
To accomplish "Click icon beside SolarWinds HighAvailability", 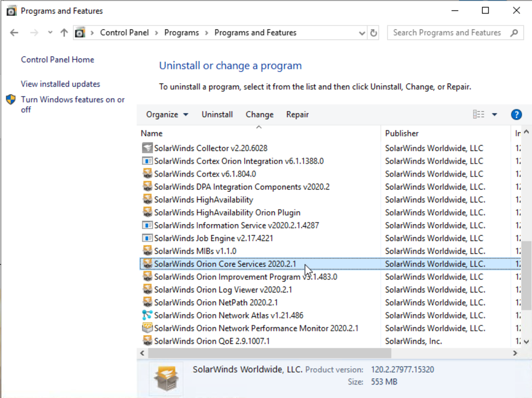I will click(x=147, y=200).
